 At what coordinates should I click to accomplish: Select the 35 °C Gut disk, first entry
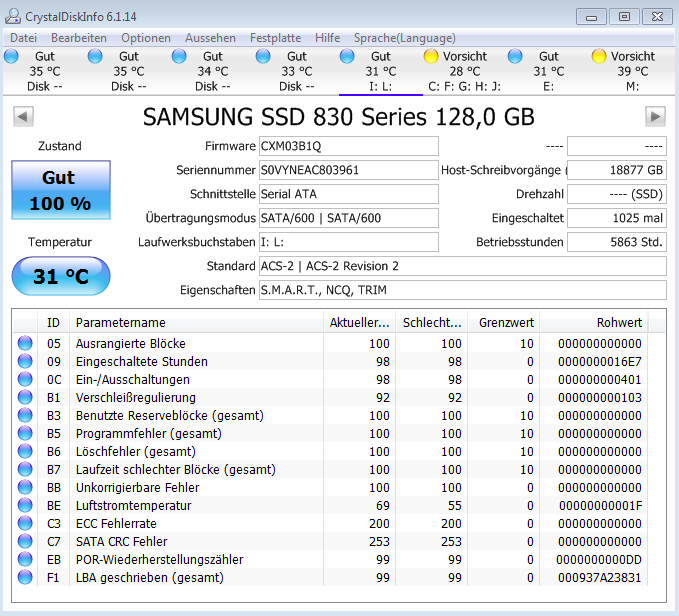tap(45, 71)
